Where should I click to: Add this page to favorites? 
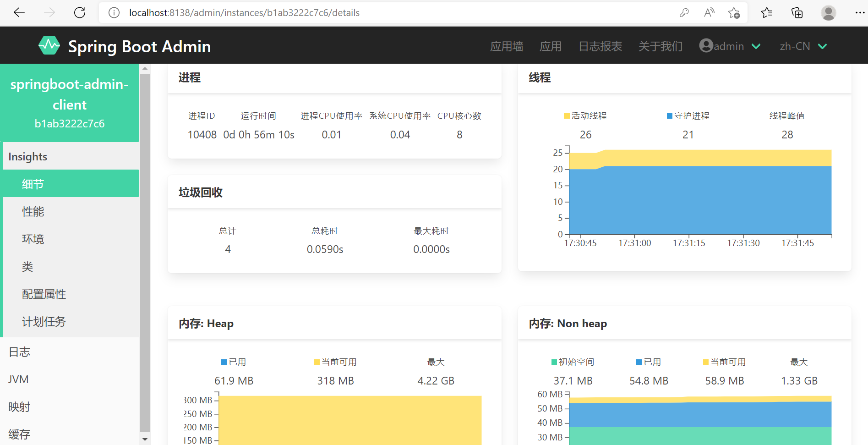[734, 13]
